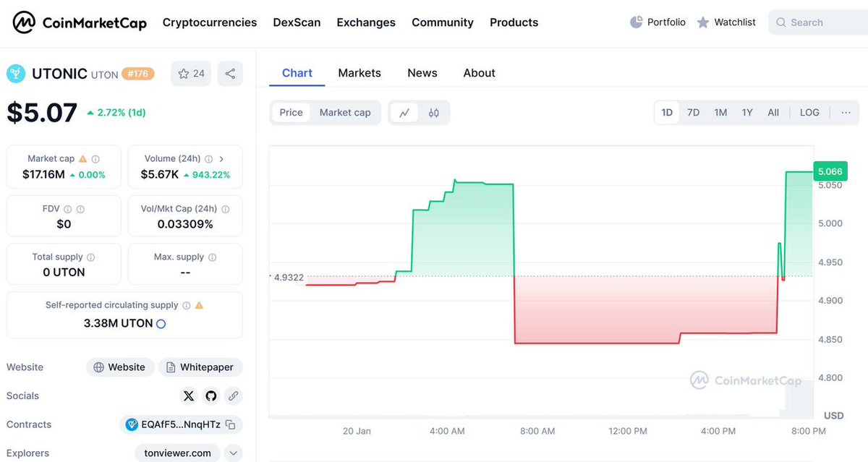Open Vol/Mkt Cap (24h) info icon

(226, 209)
